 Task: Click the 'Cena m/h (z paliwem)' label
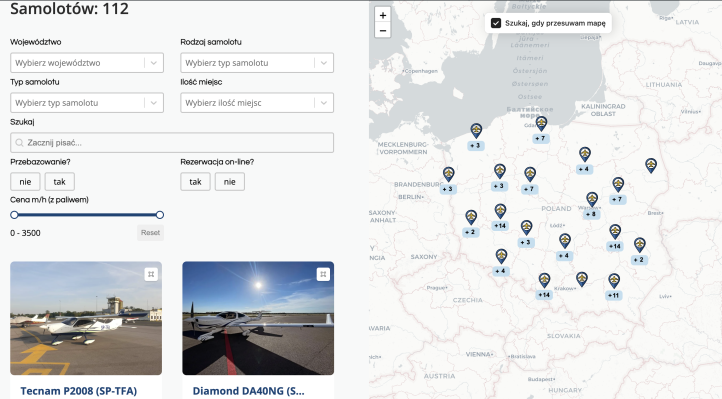tap(49, 200)
